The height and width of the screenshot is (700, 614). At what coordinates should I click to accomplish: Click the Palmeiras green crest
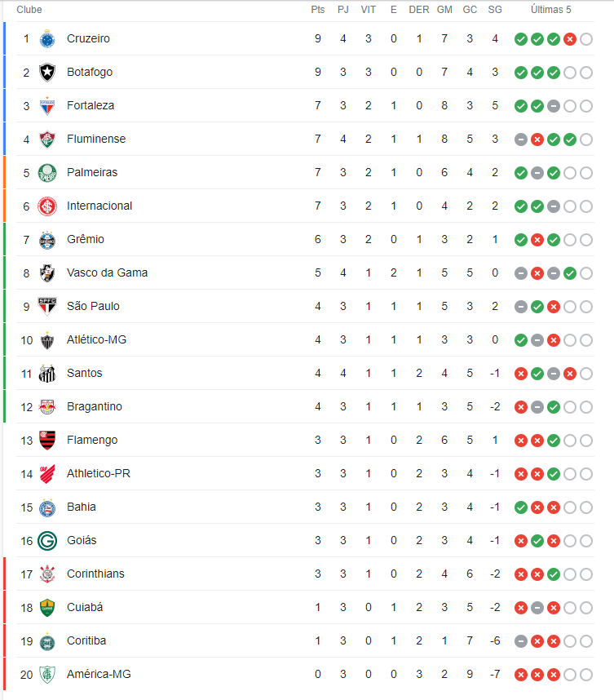[x=46, y=173]
